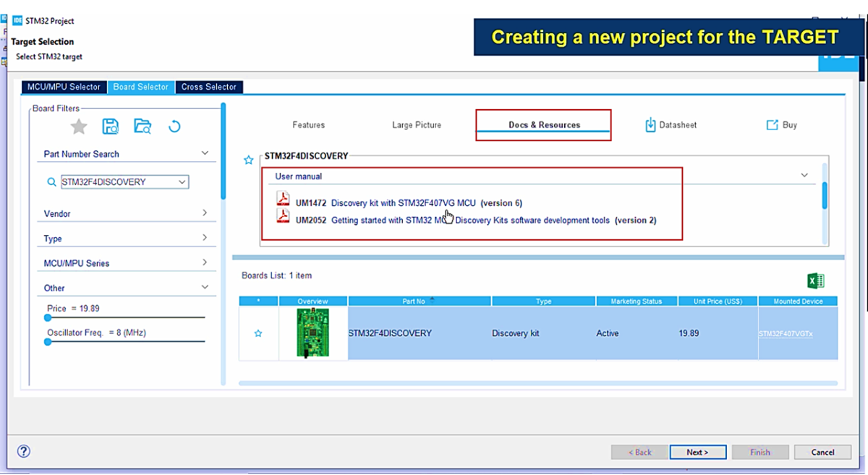Toggle favorite star in boards list row
This screenshot has height=475, width=868.
coord(258,333)
